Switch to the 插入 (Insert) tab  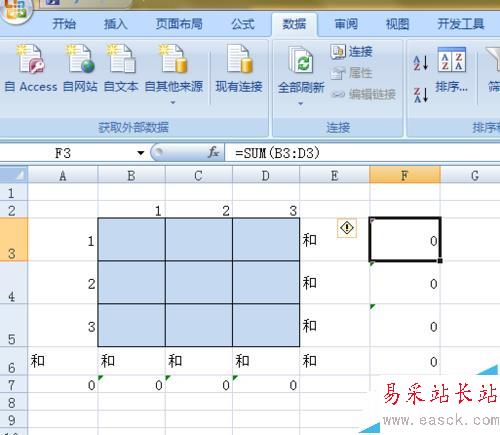pyautogui.click(x=115, y=24)
